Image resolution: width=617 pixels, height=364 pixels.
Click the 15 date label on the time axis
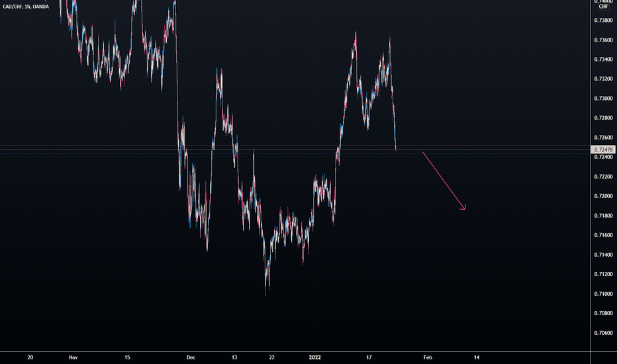pyautogui.click(x=127, y=357)
